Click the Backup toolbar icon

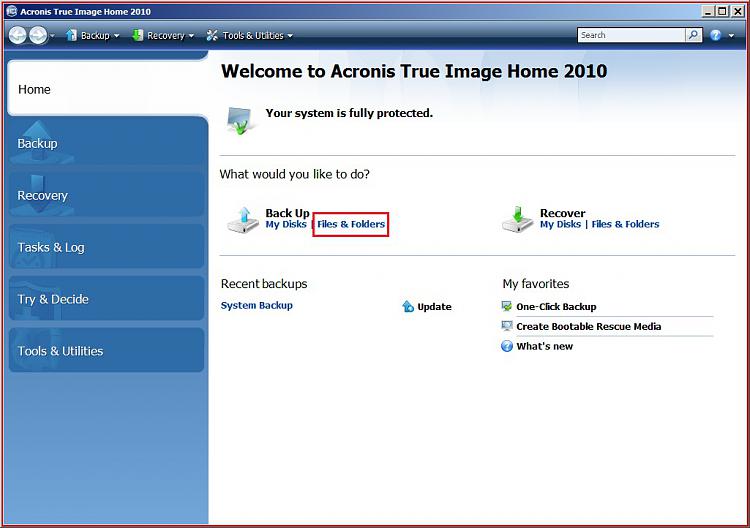(71, 35)
